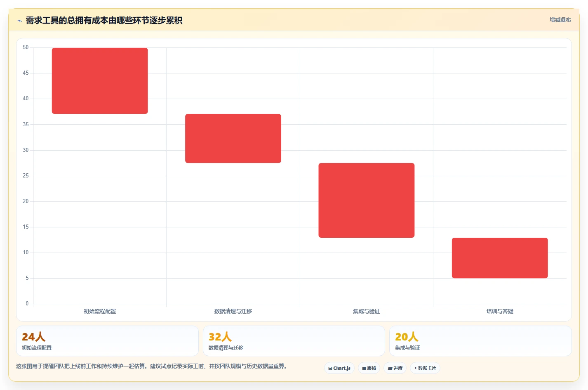Viewport: 588px width, 390px height.
Task: Click the x-axis label 数据清理与迁移
Action: [233, 311]
